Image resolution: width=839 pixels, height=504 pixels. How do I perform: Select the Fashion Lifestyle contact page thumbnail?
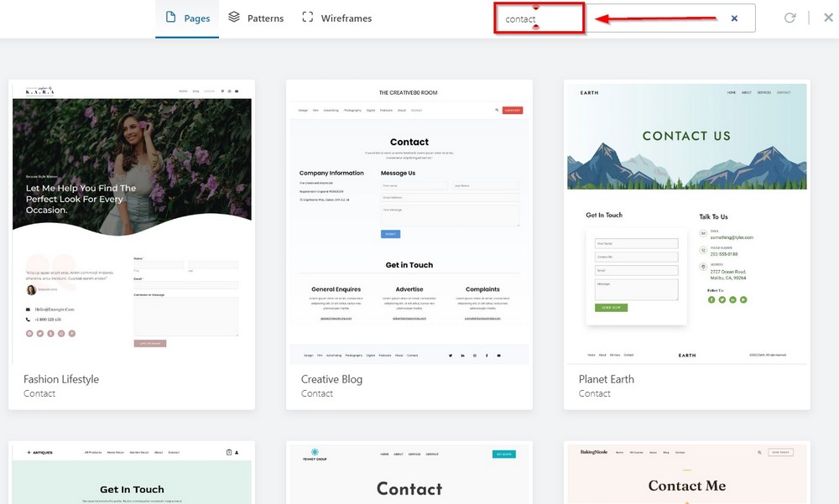132,224
